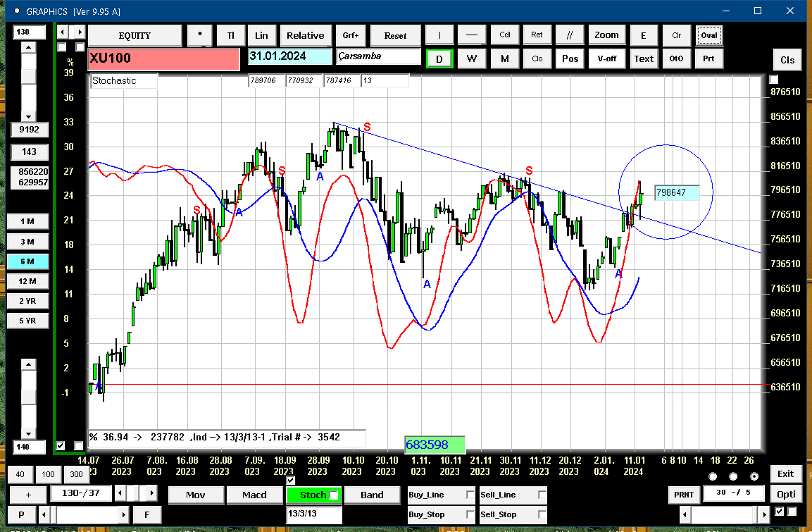Viewport: 812px width, 532px height.
Task: Toggle the checkbox at chart's top-right corner
Action: pyautogui.click(x=774, y=79)
